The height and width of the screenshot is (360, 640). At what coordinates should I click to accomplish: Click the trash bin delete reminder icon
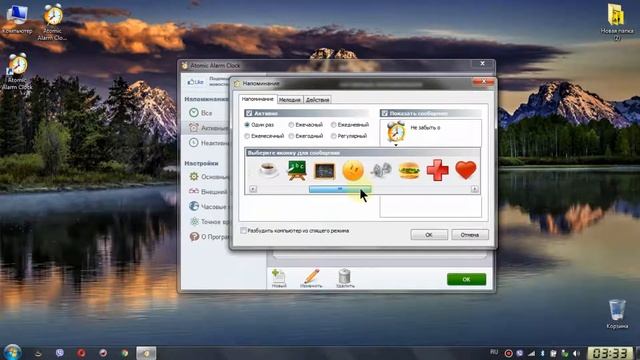pyautogui.click(x=345, y=278)
